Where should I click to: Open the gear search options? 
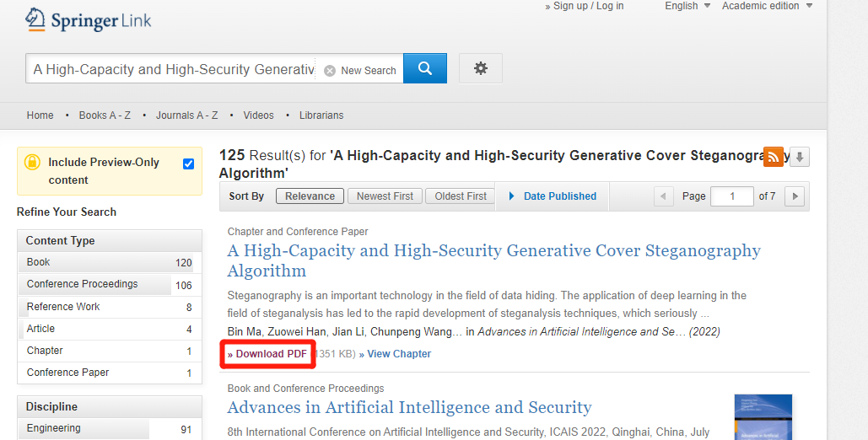[481, 69]
